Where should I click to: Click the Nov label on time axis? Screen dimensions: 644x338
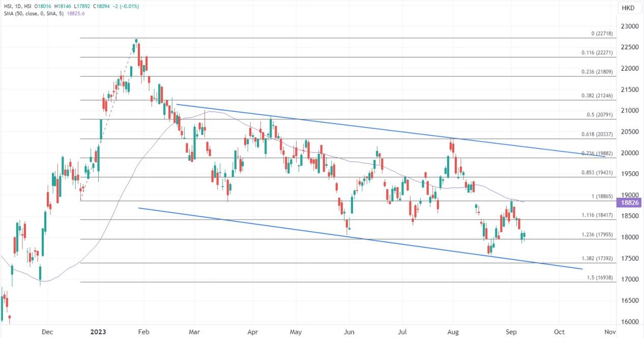pyautogui.click(x=611, y=332)
